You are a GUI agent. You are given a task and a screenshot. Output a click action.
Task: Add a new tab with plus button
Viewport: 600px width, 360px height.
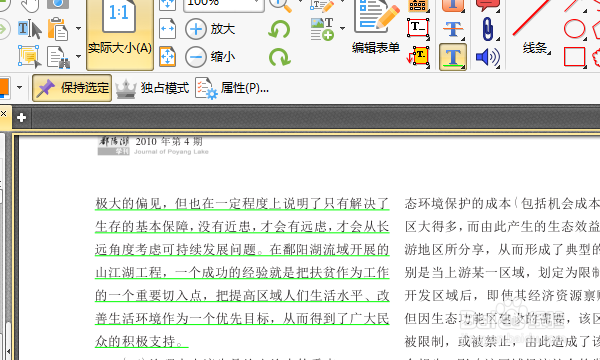pyautogui.click(x=21, y=117)
